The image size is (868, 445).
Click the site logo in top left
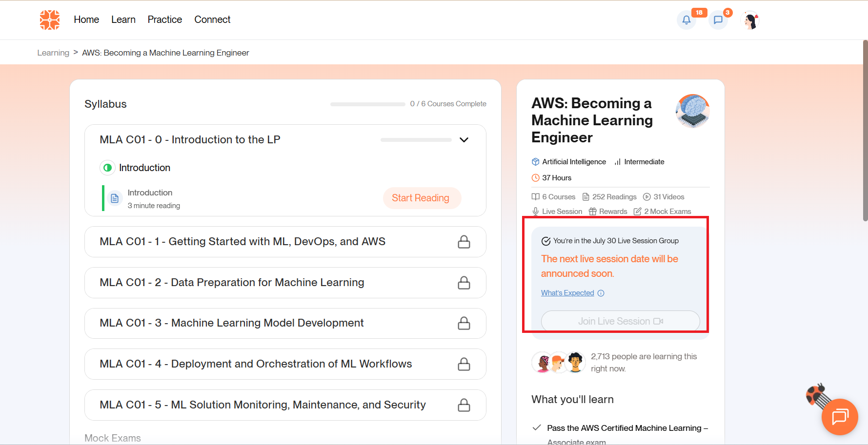49,20
